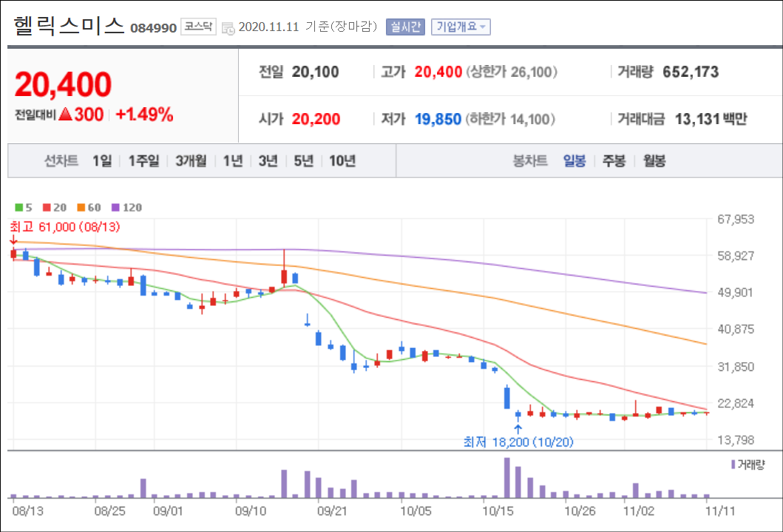Click the 09/21 date axis label
This screenshot has height=532, width=783.
pos(332,511)
